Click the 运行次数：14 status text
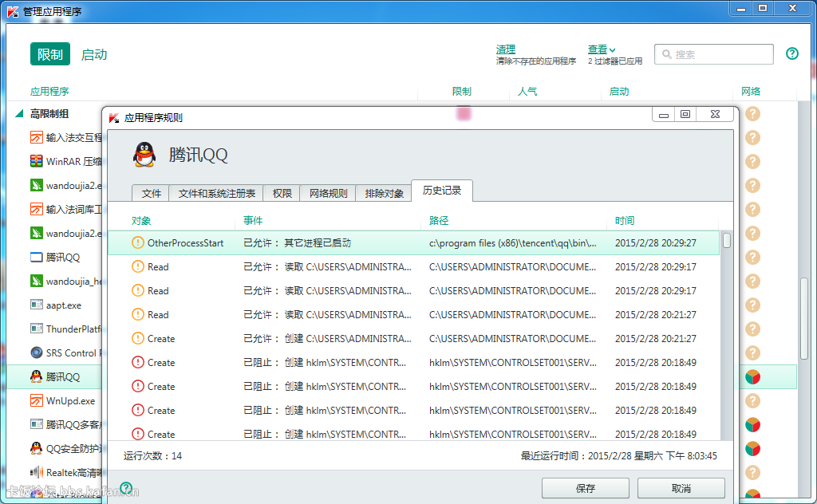 point(152,456)
